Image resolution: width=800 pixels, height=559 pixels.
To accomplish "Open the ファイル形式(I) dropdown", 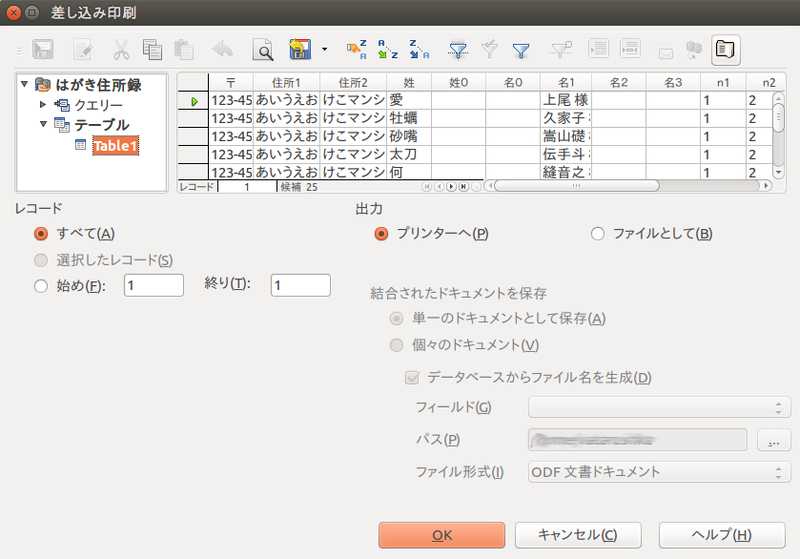I will (659, 472).
